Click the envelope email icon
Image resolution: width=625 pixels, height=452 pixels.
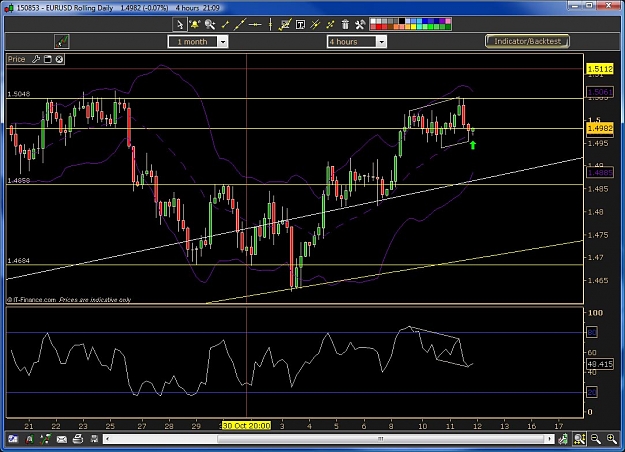point(62,439)
